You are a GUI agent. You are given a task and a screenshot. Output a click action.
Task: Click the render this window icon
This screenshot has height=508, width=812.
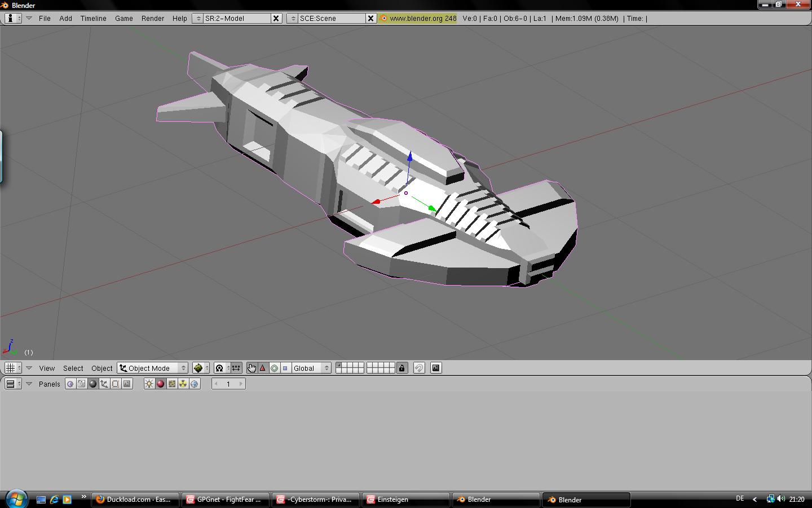click(436, 368)
